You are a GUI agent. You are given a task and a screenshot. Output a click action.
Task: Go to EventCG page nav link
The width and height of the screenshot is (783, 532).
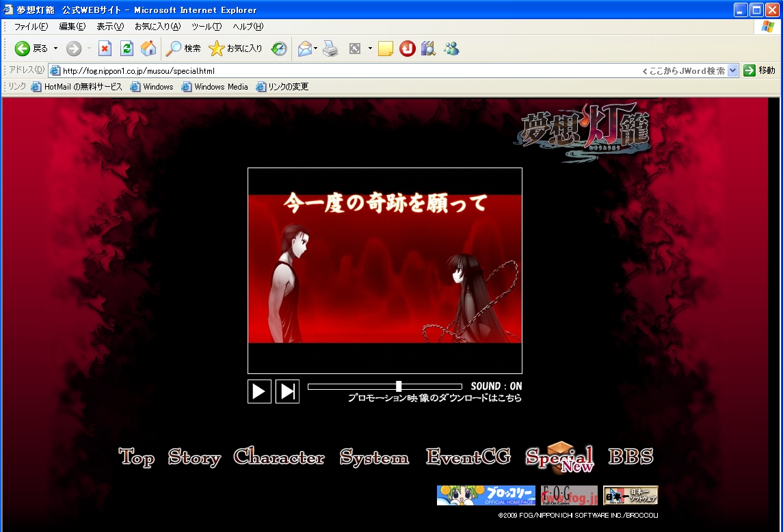coord(468,457)
